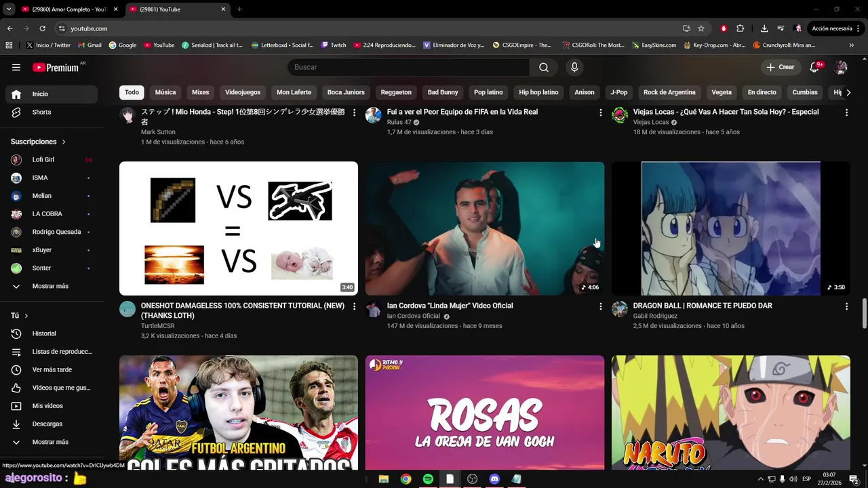Open TurtleMCSR channel avatar
Image resolution: width=868 pixels, height=488 pixels.
point(127,309)
